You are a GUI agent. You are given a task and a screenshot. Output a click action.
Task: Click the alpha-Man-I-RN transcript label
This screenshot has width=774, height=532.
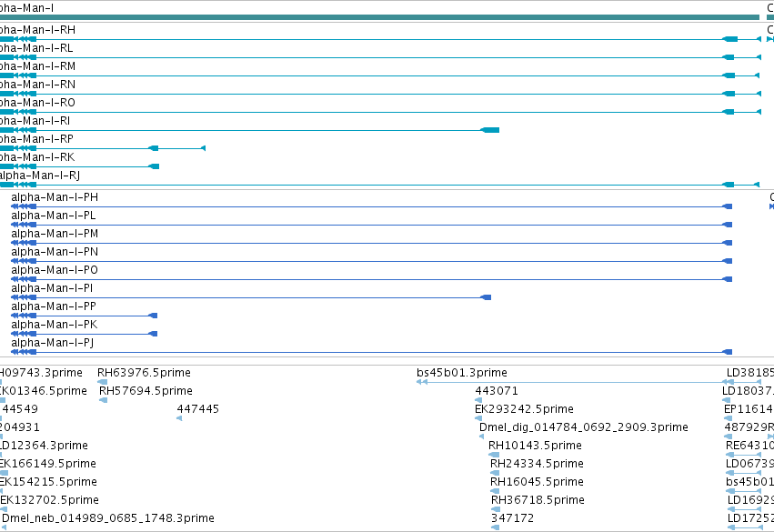[x=37, y=85]
